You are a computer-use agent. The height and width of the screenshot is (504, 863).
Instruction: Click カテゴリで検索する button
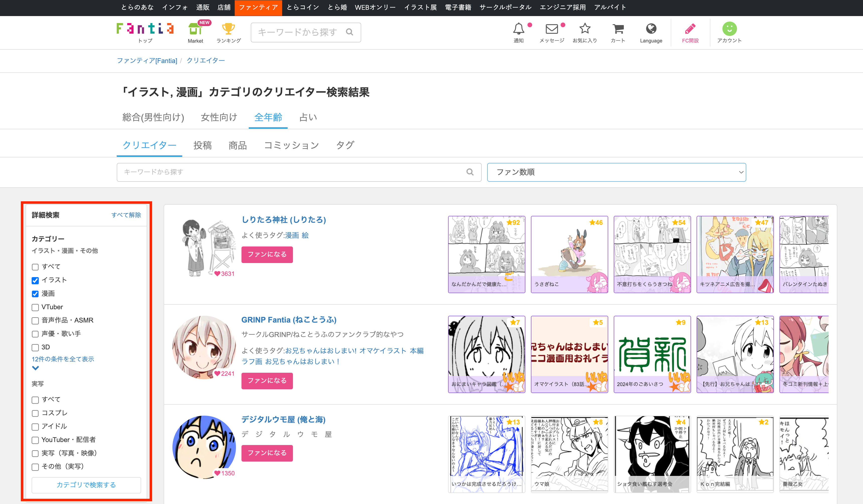coord(86,485)
